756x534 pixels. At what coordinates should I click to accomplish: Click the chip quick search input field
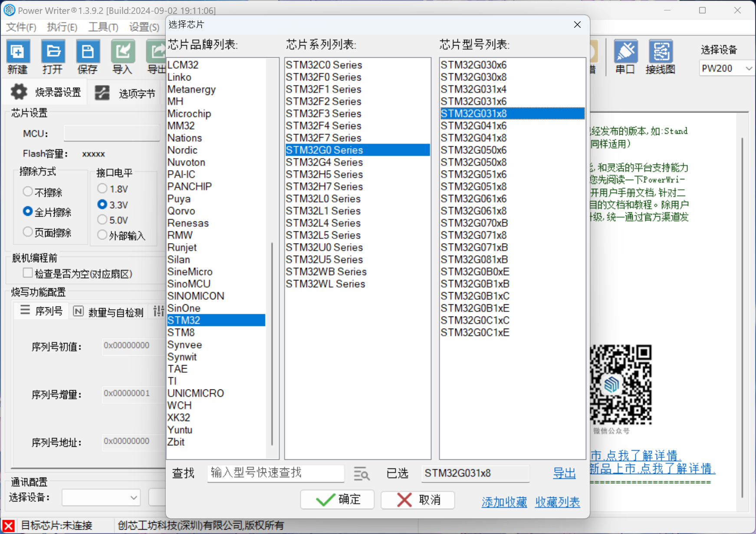tap(276, 473)
